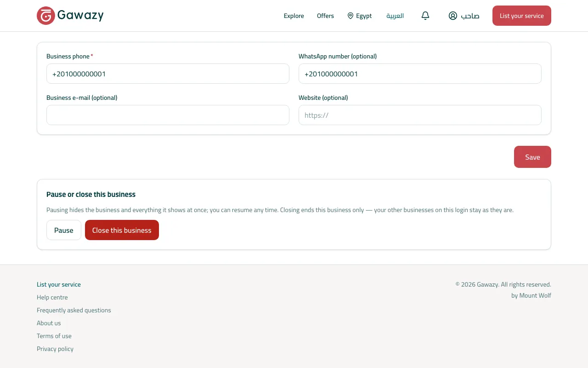This screenshot has height=368, width=588.
Task: Open Frequently asked questions
Action: pos(74,310)
